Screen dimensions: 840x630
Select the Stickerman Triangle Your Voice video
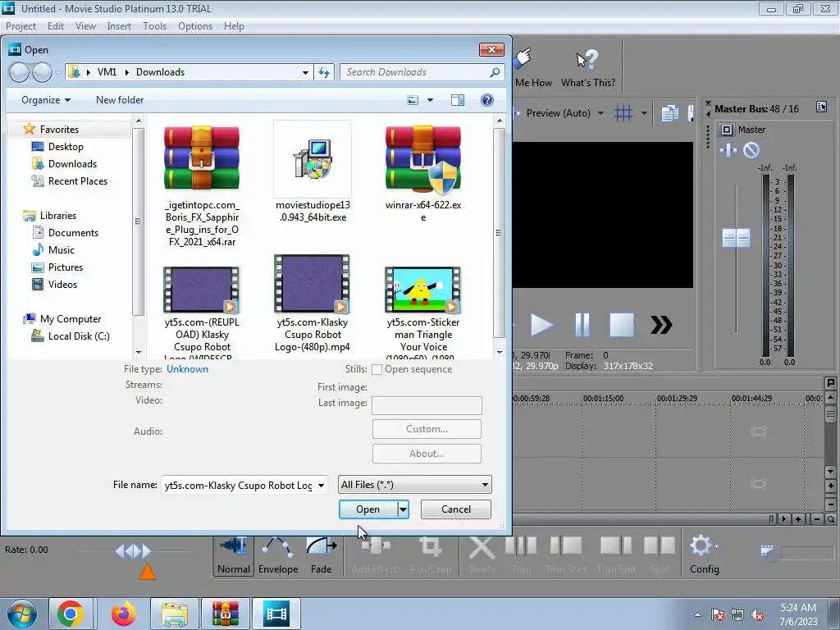point(423,312)
